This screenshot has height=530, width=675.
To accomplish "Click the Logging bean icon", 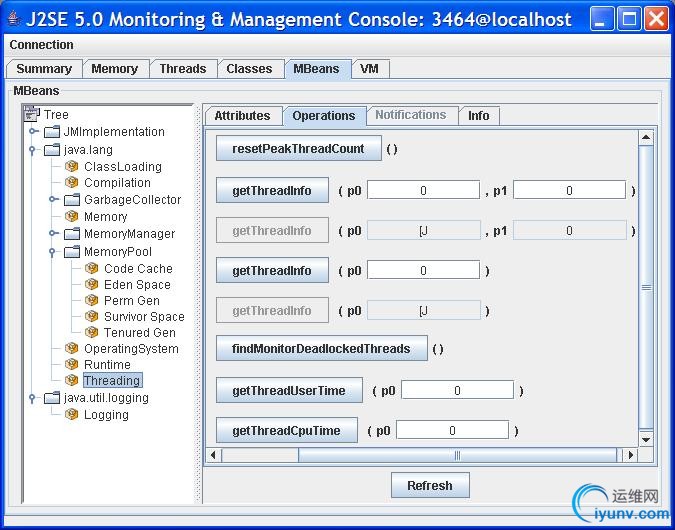I will click(x=71, y=414).
